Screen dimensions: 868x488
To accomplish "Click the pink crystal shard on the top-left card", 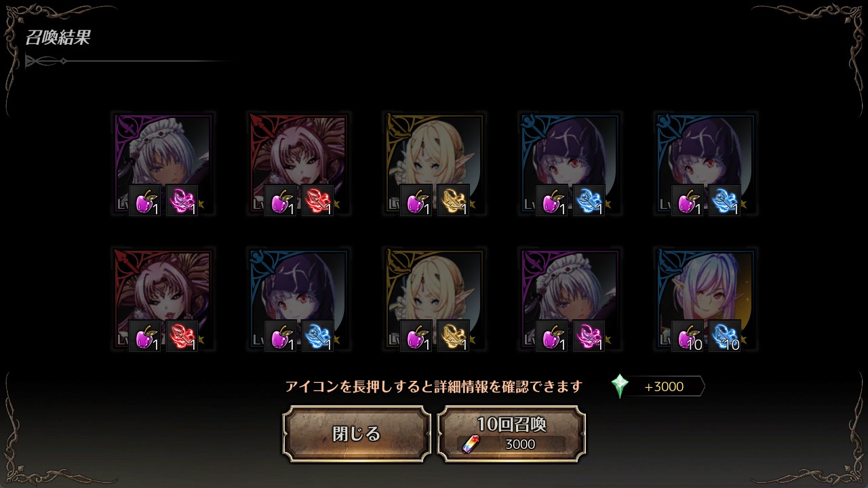I will pyautogui.click(x=182, y=201).
